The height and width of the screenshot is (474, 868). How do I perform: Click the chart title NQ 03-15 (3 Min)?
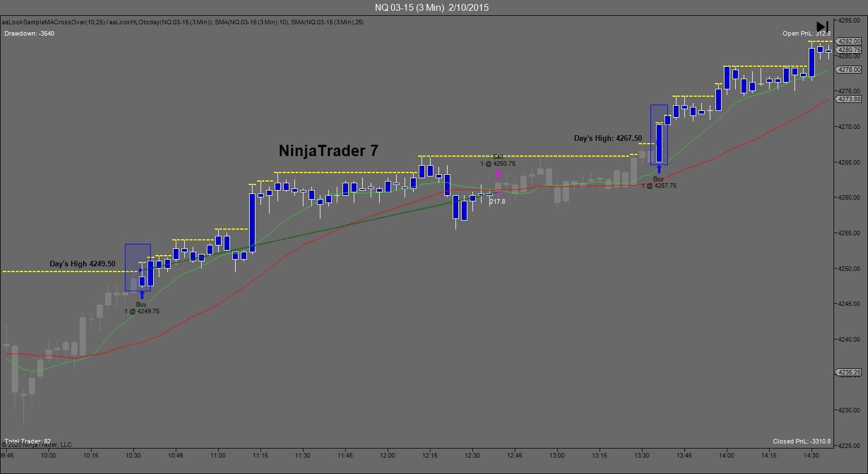(432, 7)
